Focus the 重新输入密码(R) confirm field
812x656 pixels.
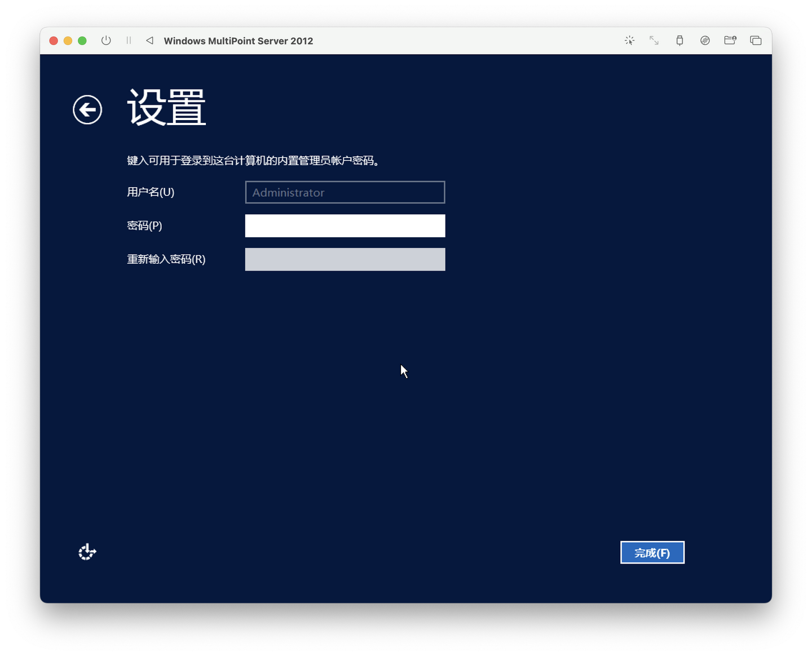click(x=345, y=259)
